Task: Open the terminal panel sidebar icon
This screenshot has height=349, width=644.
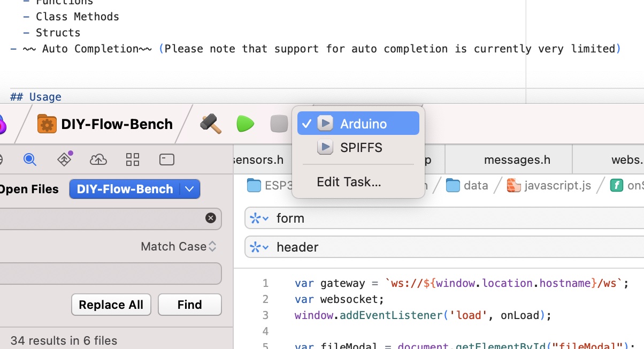Action: pos(167,159)
